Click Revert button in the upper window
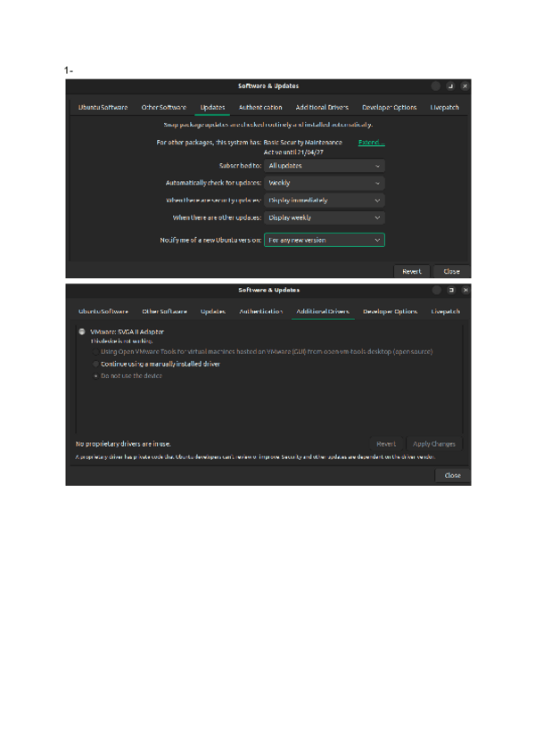 point(411,271)
